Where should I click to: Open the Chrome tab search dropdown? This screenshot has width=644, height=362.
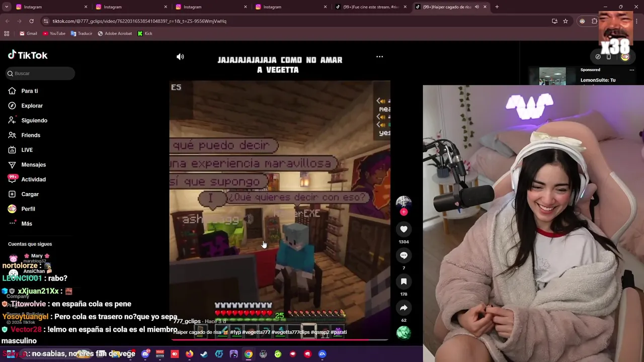pyautogui.click(x=7, y=7)
